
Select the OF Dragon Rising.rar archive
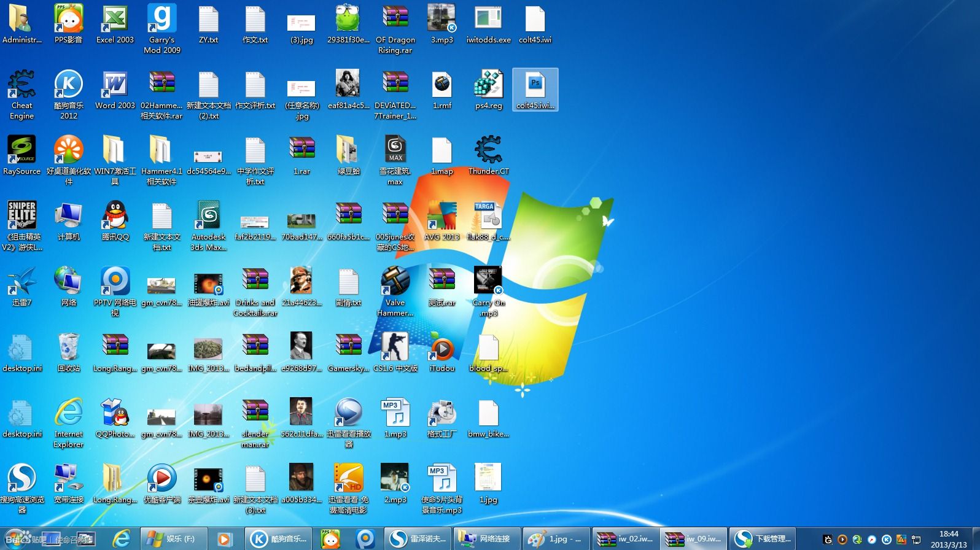pyautogui.click(x=395, y=29)
